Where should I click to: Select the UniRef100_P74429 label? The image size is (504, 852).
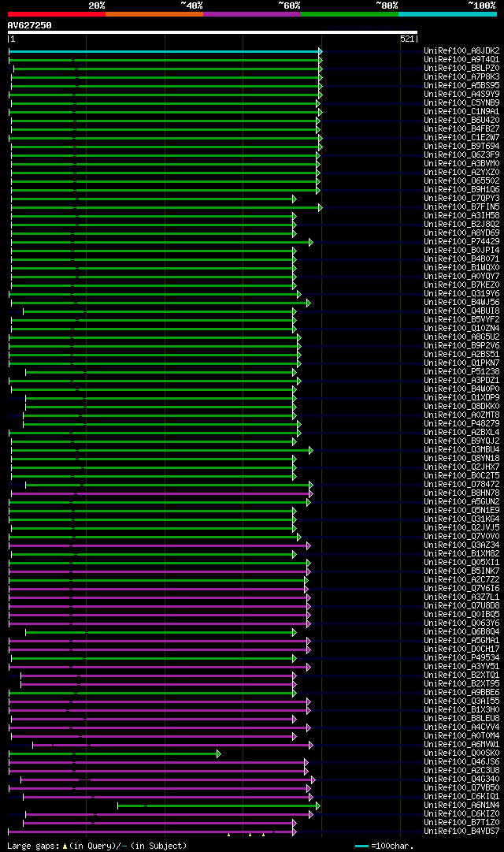(x=461, y=242)
